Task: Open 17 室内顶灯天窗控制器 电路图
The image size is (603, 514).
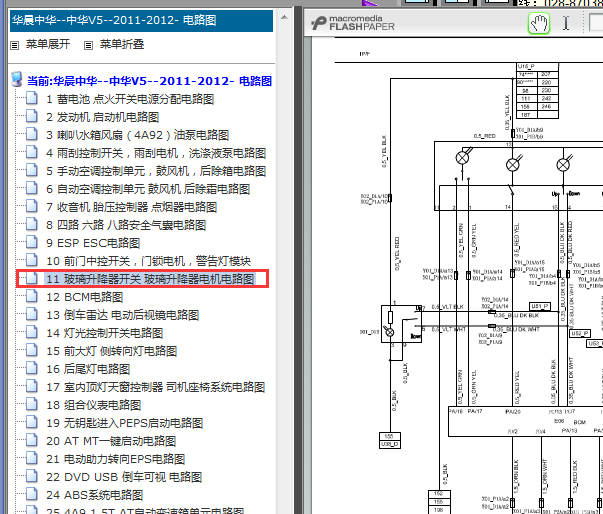Action: pyautogui.click(x=156, y=387)
